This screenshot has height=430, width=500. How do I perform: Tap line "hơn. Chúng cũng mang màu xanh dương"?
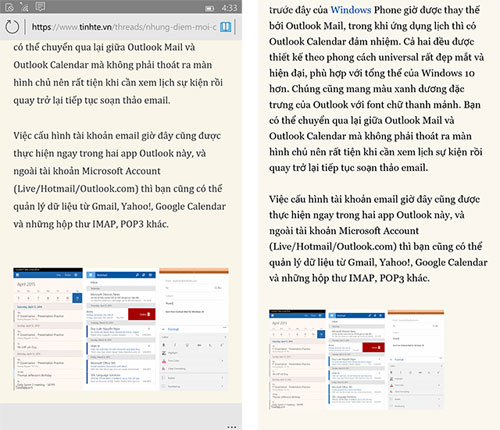click(x=366, y=89)
